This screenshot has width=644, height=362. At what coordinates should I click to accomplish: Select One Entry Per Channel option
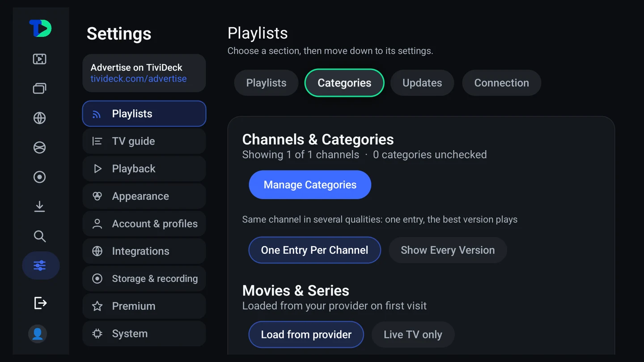point(314,250)
